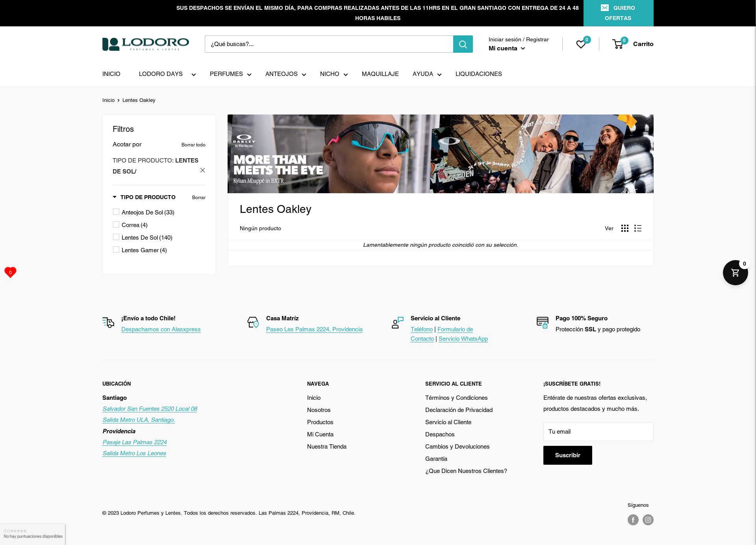Screen dimensions: 756x545
Task: Check the Lentes De Sol filter
Action: 116,237
